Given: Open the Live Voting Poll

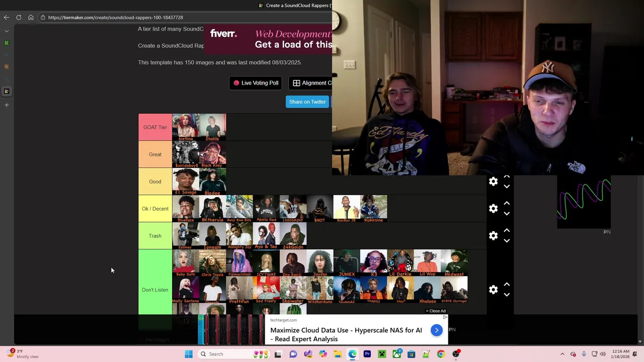Looking at the screenshot, I should pyautogui.click(x=256, y=83).
